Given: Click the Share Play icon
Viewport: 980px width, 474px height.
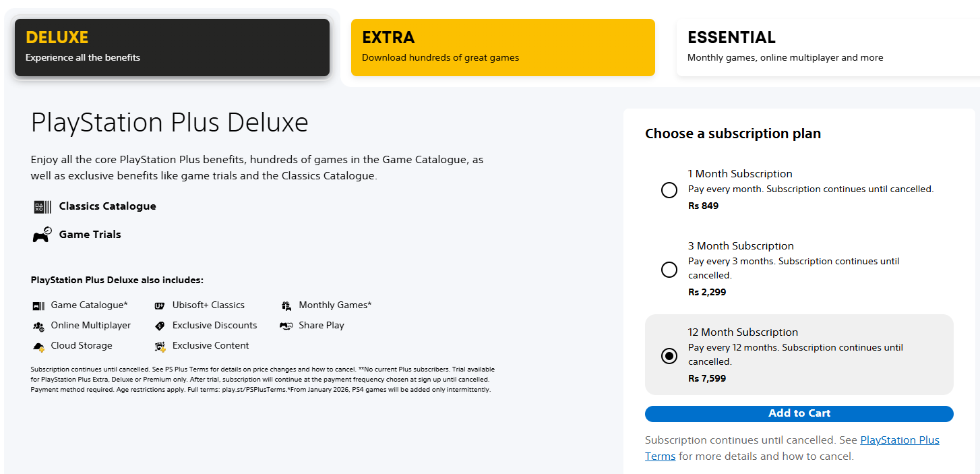Looking at the screenshot, I should pyautogui.click(x=286, y=326).
